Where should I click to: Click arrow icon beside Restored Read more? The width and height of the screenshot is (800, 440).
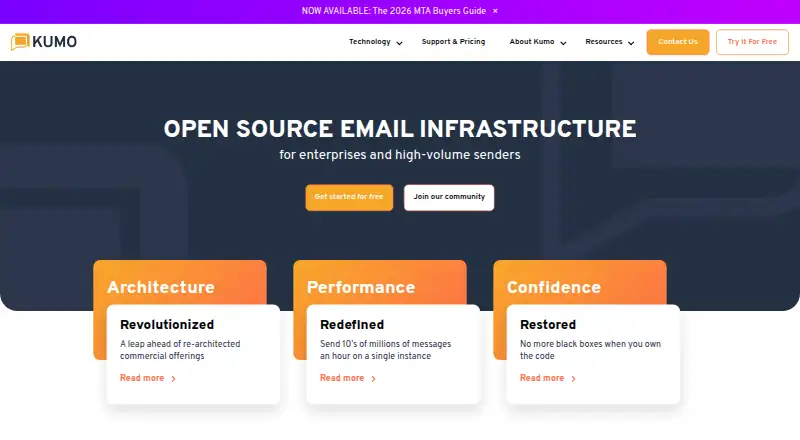pos(573,379)
